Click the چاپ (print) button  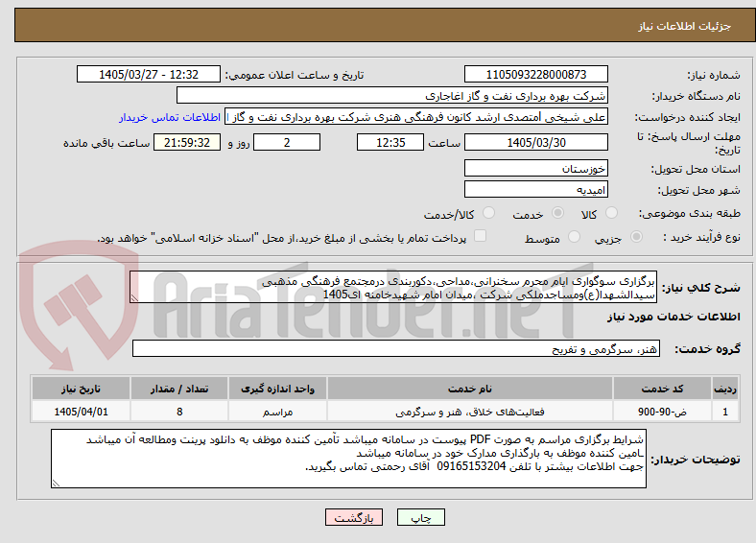420,517
